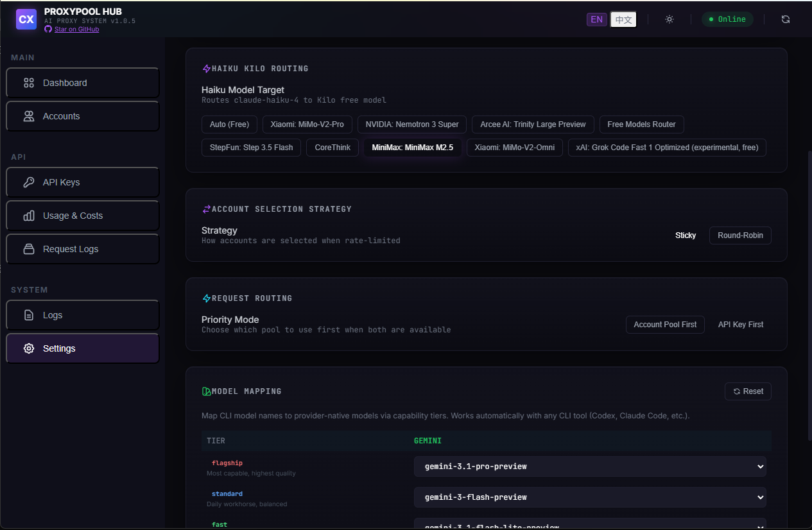Open Request Logs page
The width and height of the screenshot is (812, 530).
[x=83, y=249]
